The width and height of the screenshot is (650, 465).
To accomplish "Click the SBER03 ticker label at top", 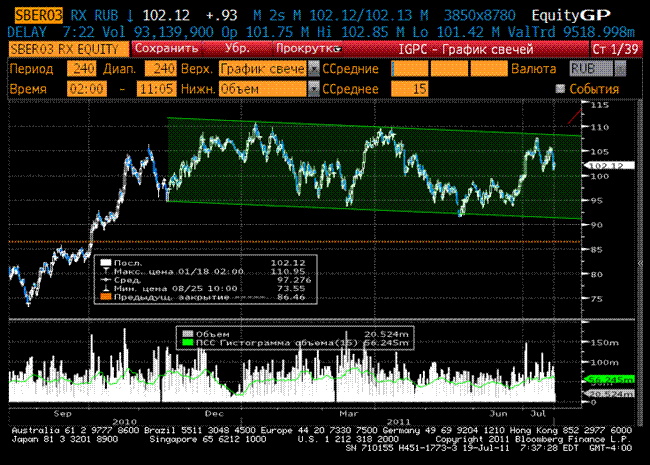I will point(39,16).
